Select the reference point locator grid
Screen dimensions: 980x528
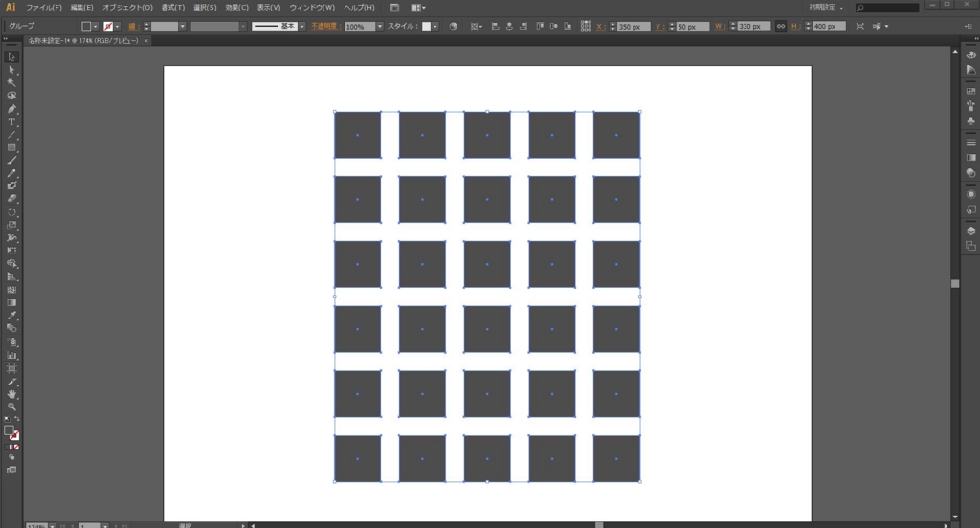tap(586, 26)
